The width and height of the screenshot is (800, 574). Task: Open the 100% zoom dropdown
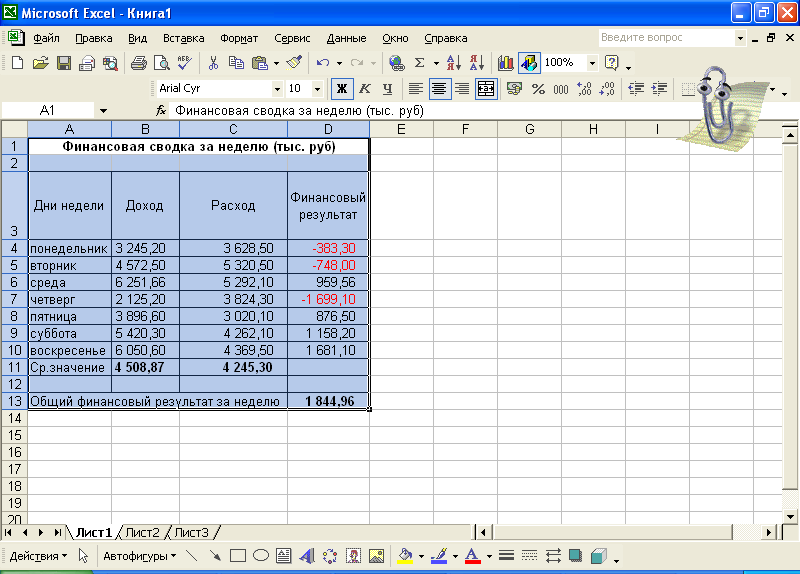click(x=592, y=63)
